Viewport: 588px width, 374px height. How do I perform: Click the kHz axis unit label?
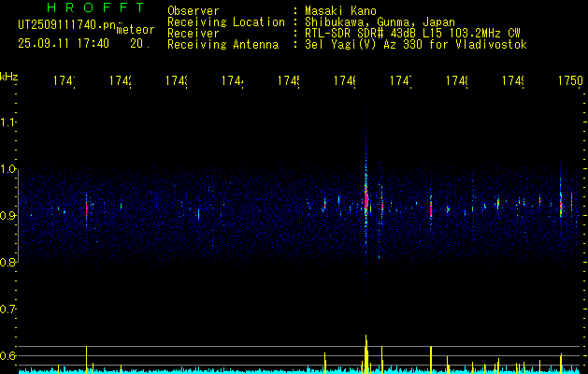(9, 77)
